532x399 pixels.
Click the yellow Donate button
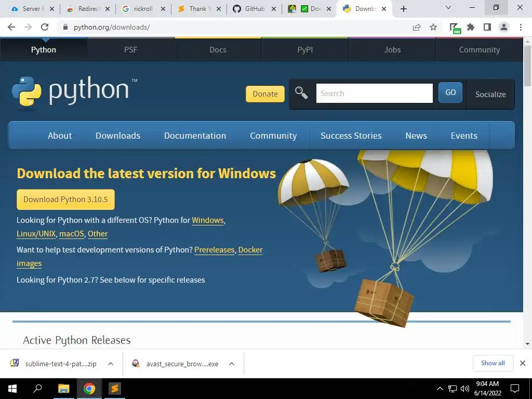pyautogui.click(x=265, y=94)
